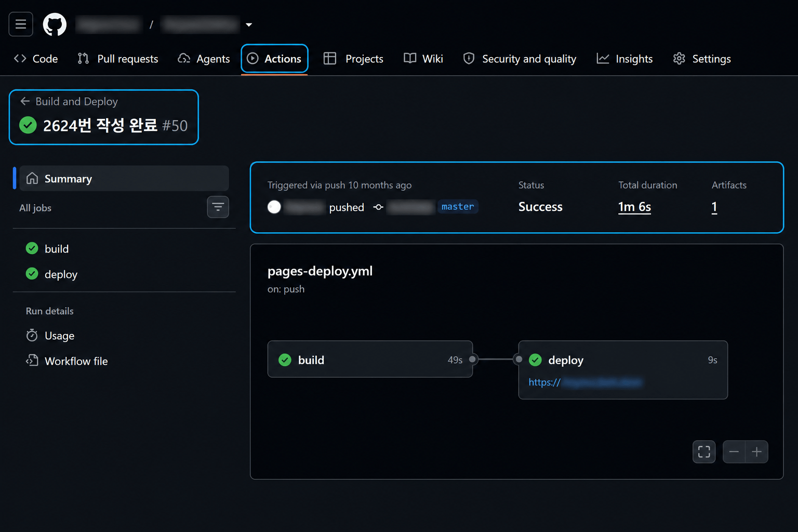Viewport: 798px width, 532px height.
Task: Click the green success check by run title
Action: click(28, 125)
